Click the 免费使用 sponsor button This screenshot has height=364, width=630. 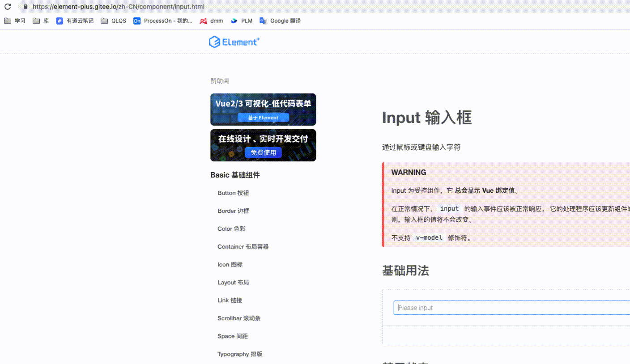point(263,152)
